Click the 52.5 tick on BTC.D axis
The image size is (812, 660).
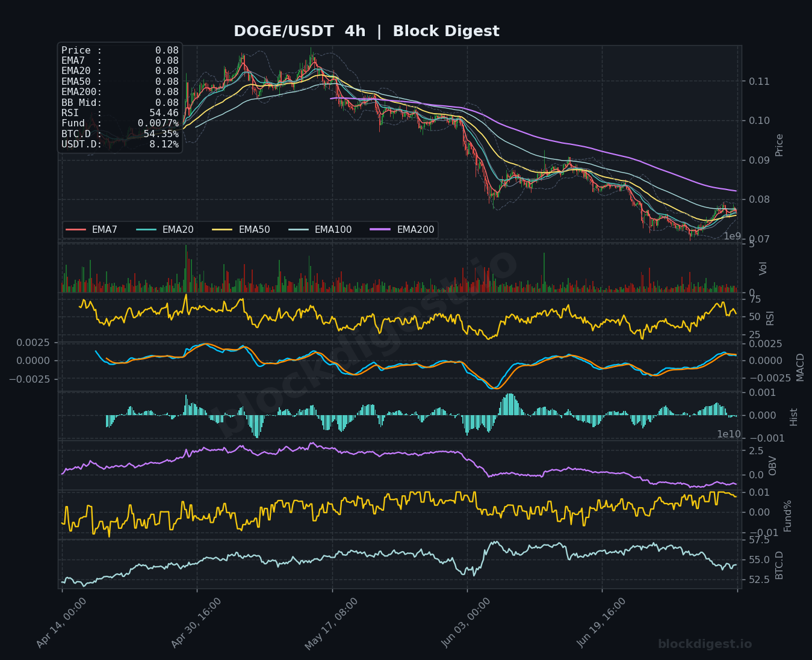[759, 579]
